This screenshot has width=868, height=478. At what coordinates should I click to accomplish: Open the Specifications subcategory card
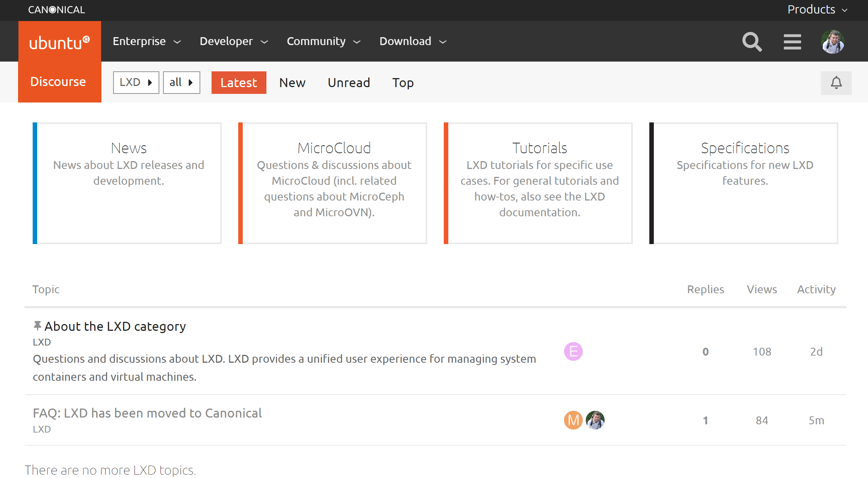pos(744,183)
